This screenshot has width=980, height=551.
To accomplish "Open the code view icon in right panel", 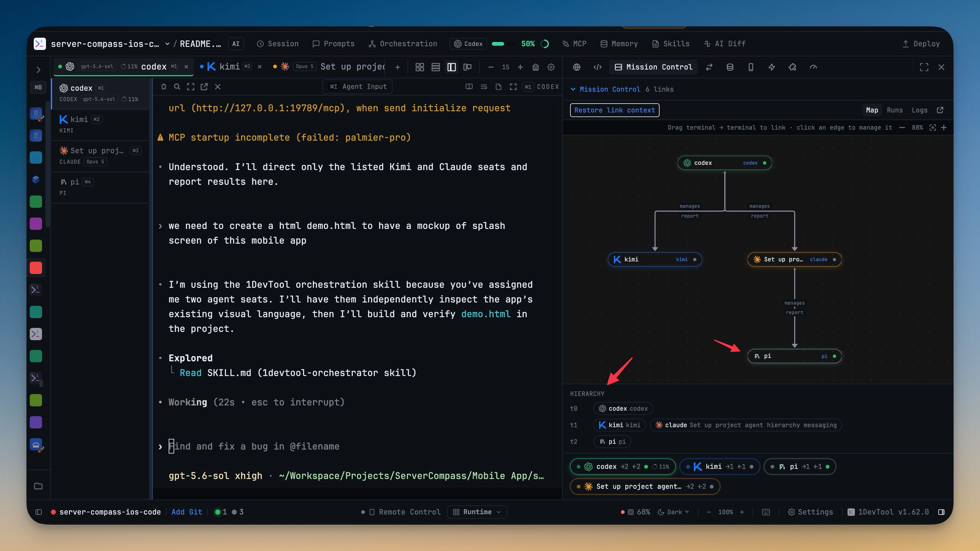I will coord(598,67).
